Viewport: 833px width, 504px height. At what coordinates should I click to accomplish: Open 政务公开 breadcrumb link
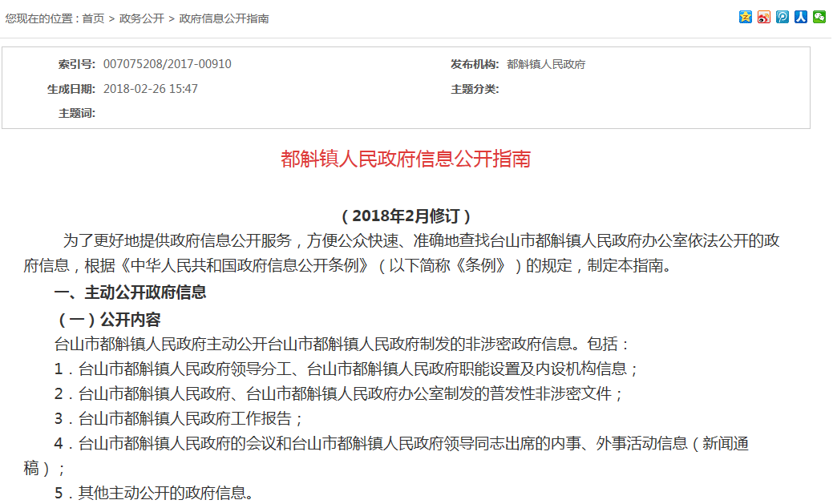tap(141, 18)
